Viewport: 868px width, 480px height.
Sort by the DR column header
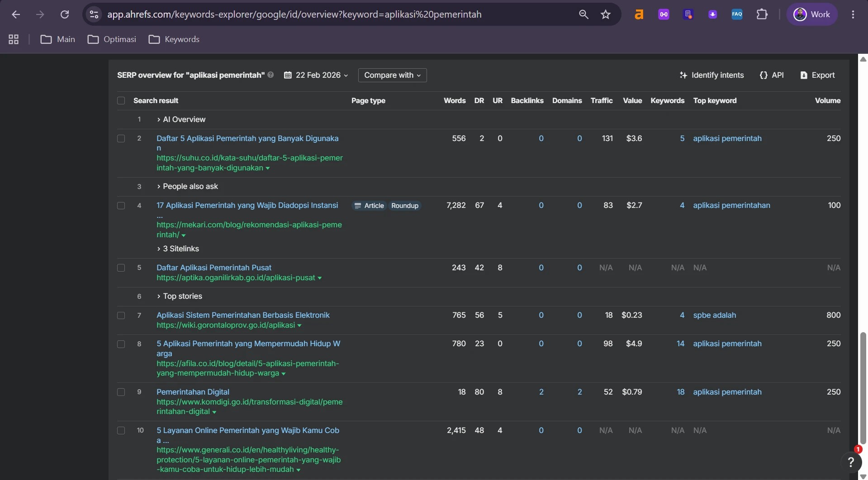pos(479,100)
